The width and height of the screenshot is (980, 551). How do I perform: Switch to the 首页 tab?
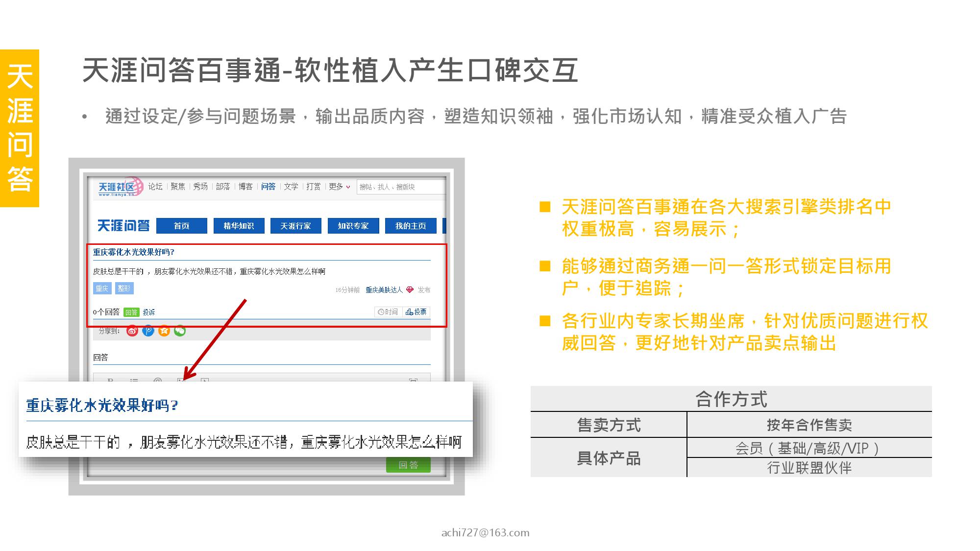(x=182, y=226)
